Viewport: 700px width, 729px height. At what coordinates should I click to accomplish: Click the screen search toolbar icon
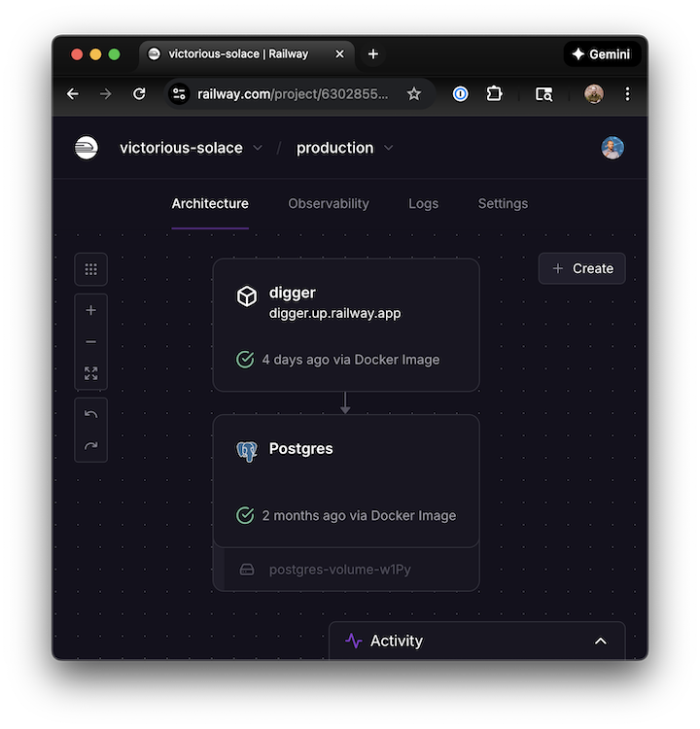click(543, 94)
